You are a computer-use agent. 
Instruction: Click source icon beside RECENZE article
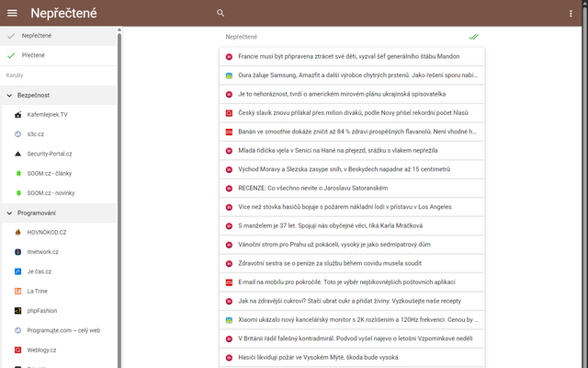point(229,189)
